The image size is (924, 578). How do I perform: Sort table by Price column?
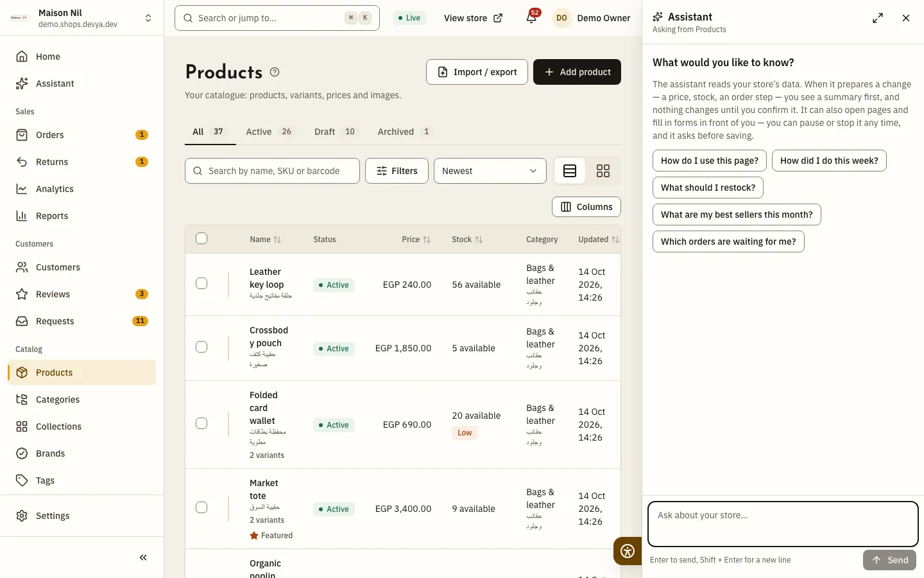(x=416, y=240)
